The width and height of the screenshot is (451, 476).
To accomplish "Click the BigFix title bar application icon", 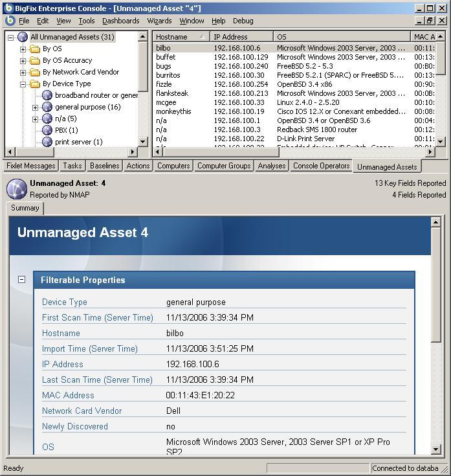I will pyautogui.click(x=9, y=8).
